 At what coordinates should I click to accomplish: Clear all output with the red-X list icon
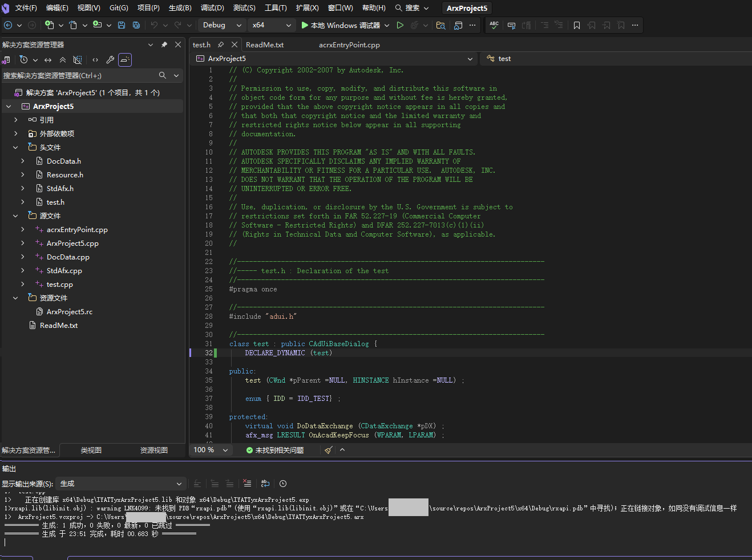tap(247, 484)
